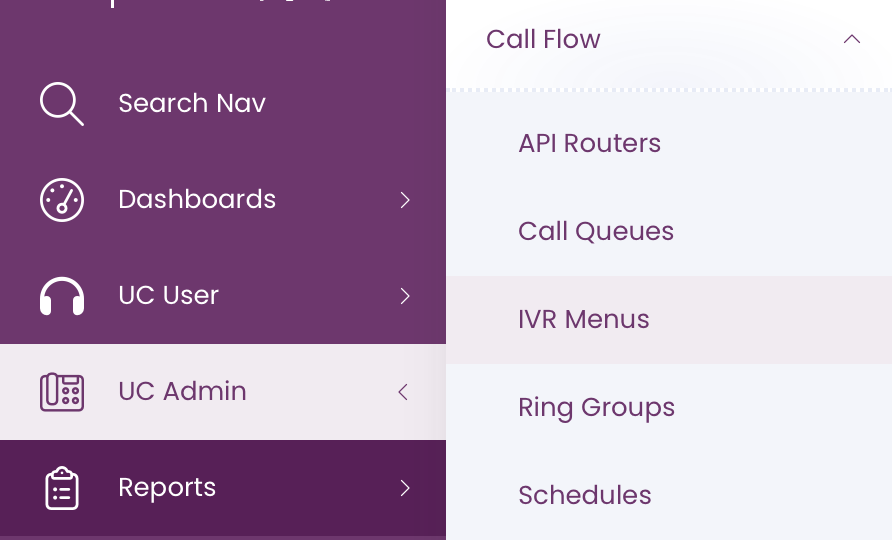
Task: Click the Dashboards gauge icon
Action: [x=62, y=200]
